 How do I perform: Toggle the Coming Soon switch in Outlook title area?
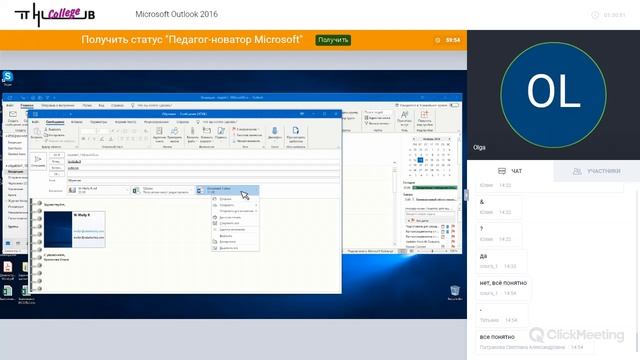[x=454, y=105]
